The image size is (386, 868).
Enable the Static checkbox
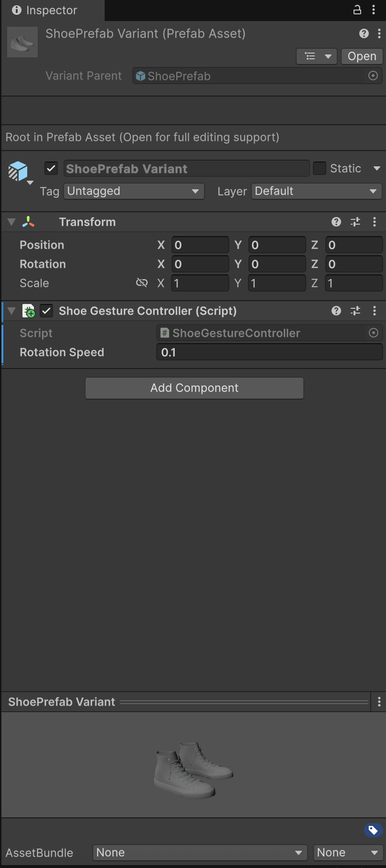coord(319,169)
